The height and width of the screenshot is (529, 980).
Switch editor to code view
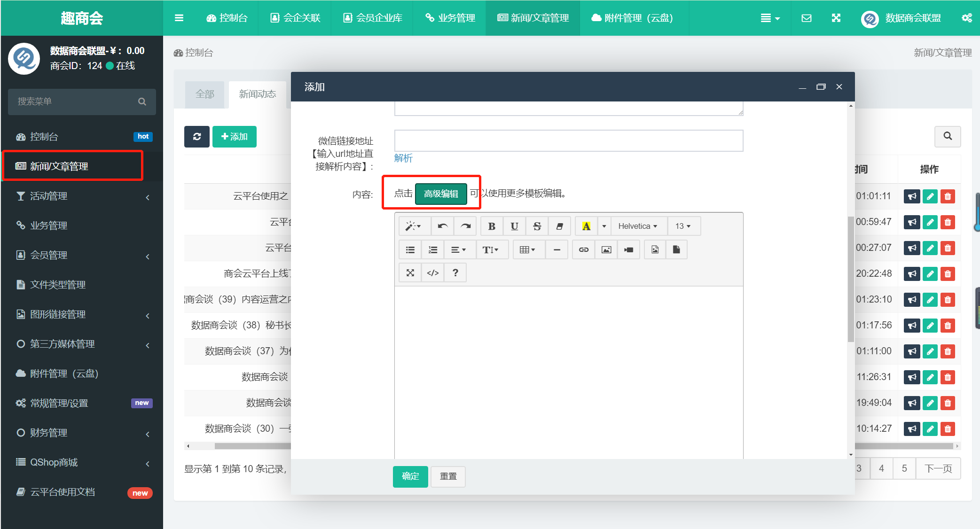432,273
